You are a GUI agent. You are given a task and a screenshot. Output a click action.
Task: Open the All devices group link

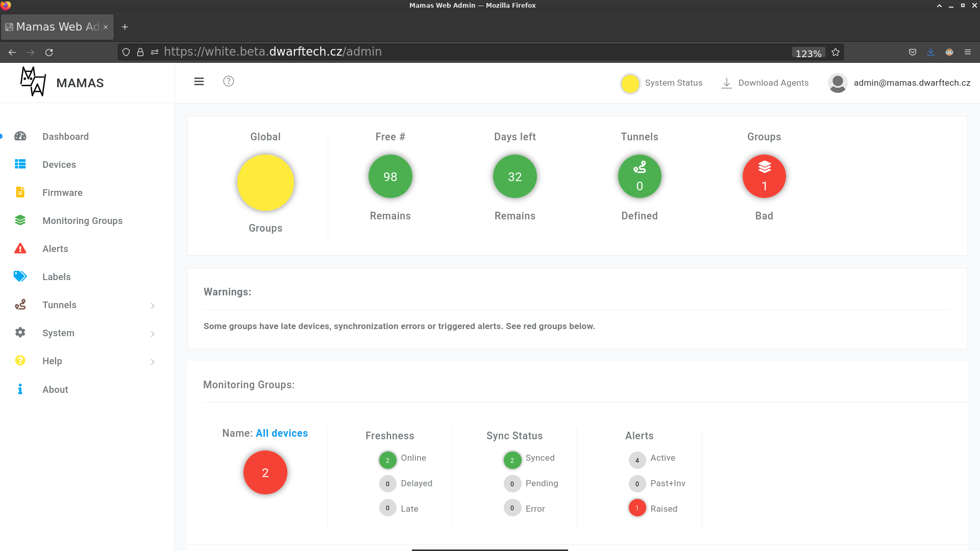click(x=282, y=433)
